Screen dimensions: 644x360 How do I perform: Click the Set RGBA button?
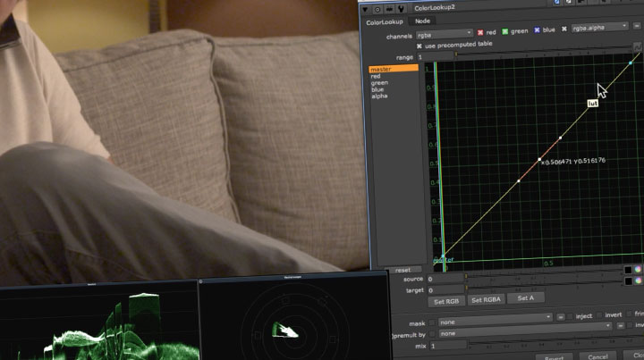486,300
